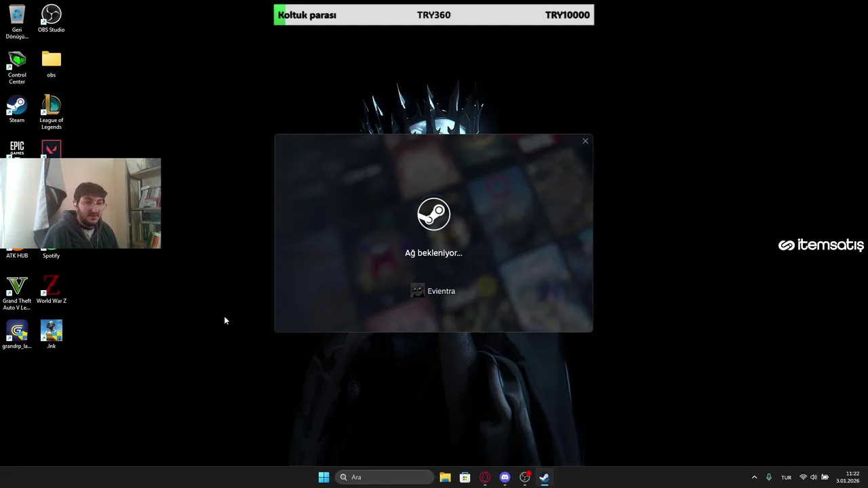The height and width of the screenshot is (488, 868).
Task: Open OBS Studio from the taskbar
Action: point(525,477)
